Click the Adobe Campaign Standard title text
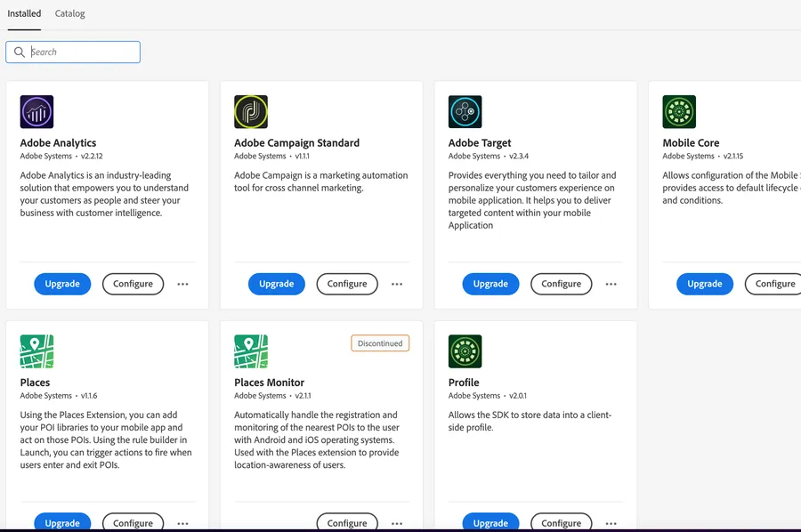Screen dimensions: 801x532 point(296,143)
